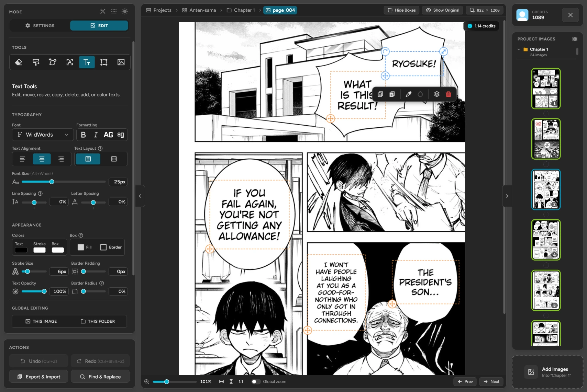Collapse the left panel arrow
Screen dimensions: 587x392
140,196
